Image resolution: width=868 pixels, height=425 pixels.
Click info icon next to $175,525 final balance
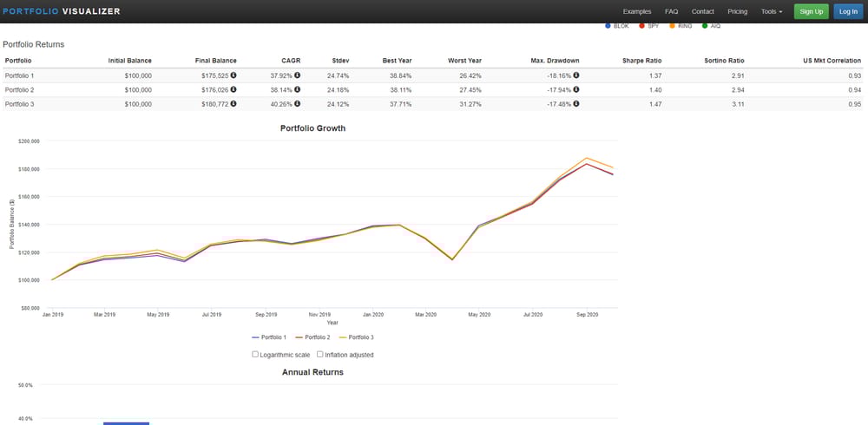233,75
